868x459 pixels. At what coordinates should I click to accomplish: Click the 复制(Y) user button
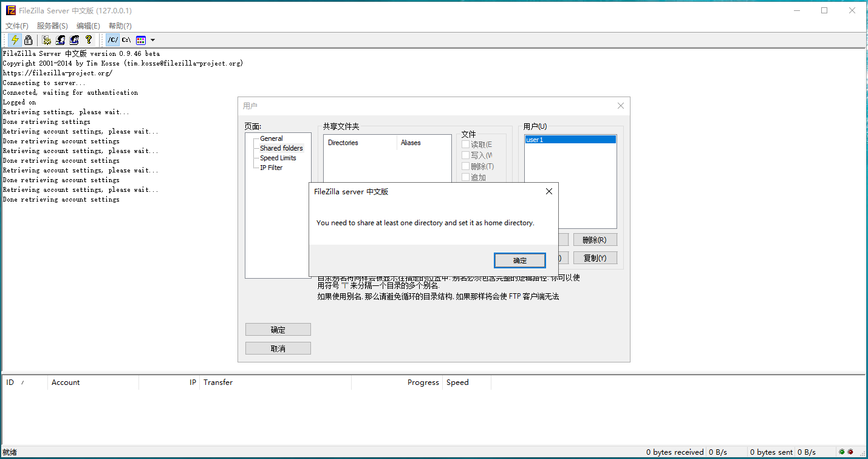click(595, 258)
